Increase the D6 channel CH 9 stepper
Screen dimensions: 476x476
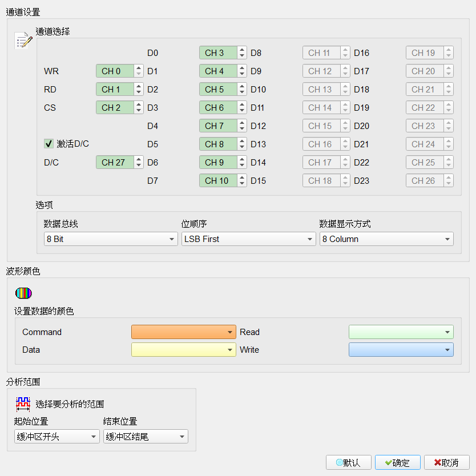pos(242,159)
